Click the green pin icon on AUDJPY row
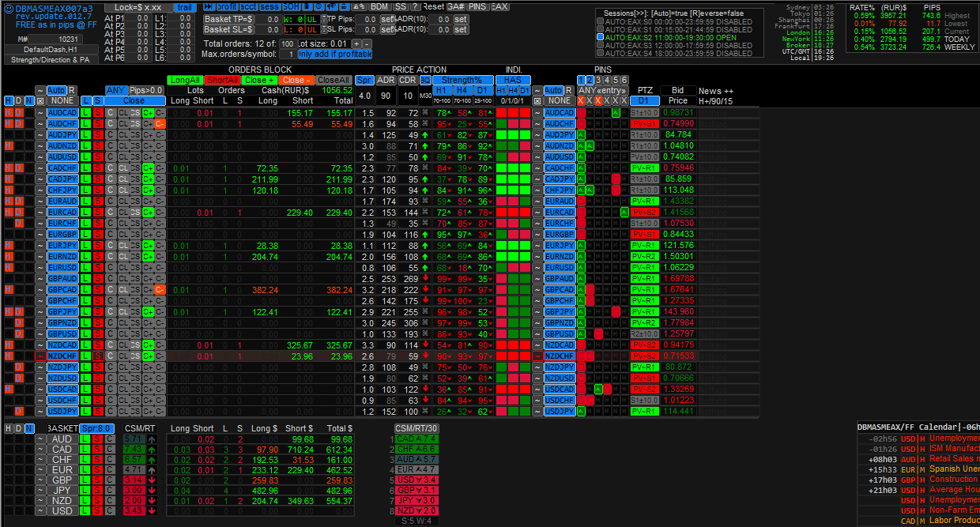The height and width of the screenshot is (527, 980). point(581,135)
